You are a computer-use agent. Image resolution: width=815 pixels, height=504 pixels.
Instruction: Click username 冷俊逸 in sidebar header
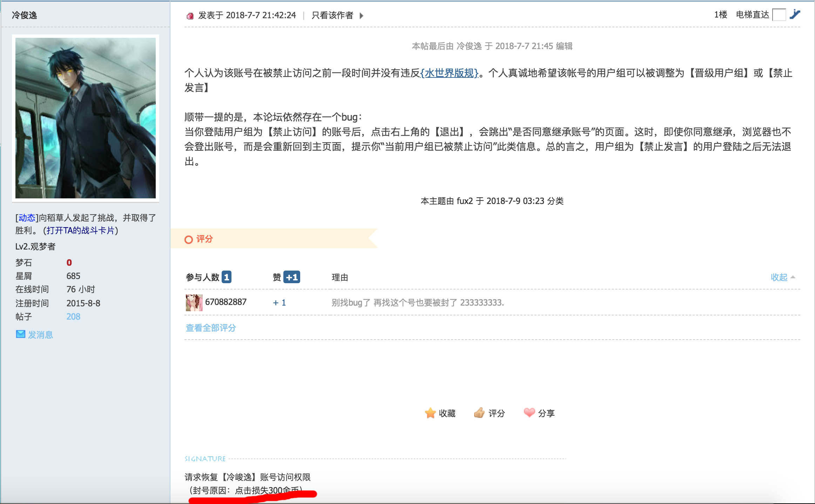[24, 15]
